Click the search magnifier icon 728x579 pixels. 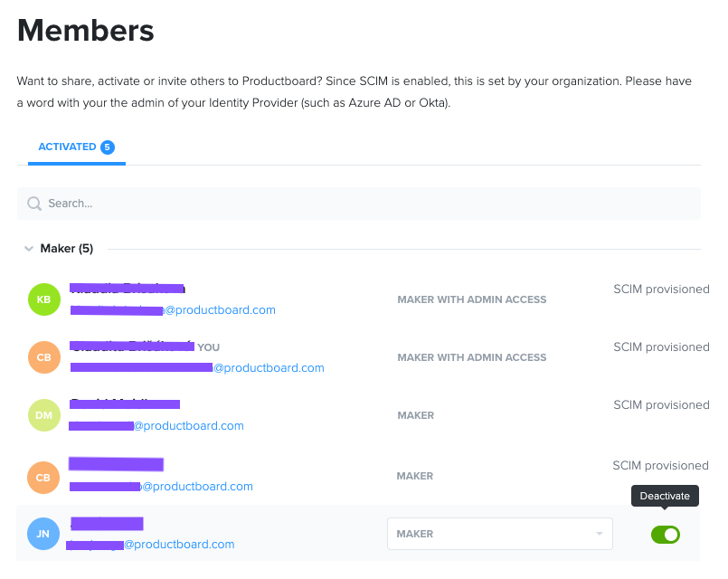point(33,204)
